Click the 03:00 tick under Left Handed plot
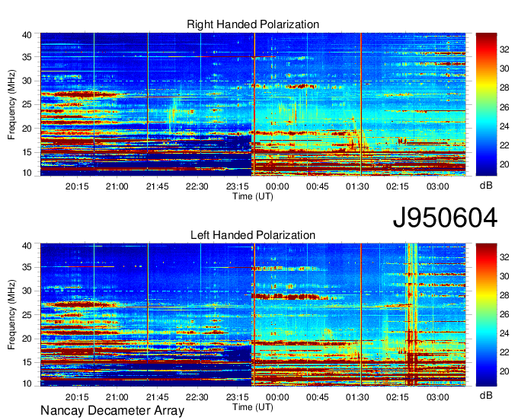 click(438, 397)
